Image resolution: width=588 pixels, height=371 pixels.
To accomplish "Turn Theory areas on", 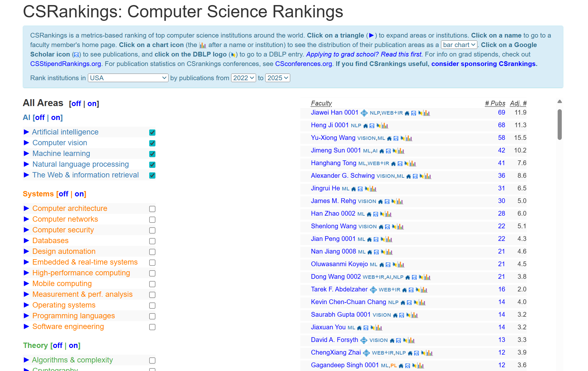I will (73, 345).
